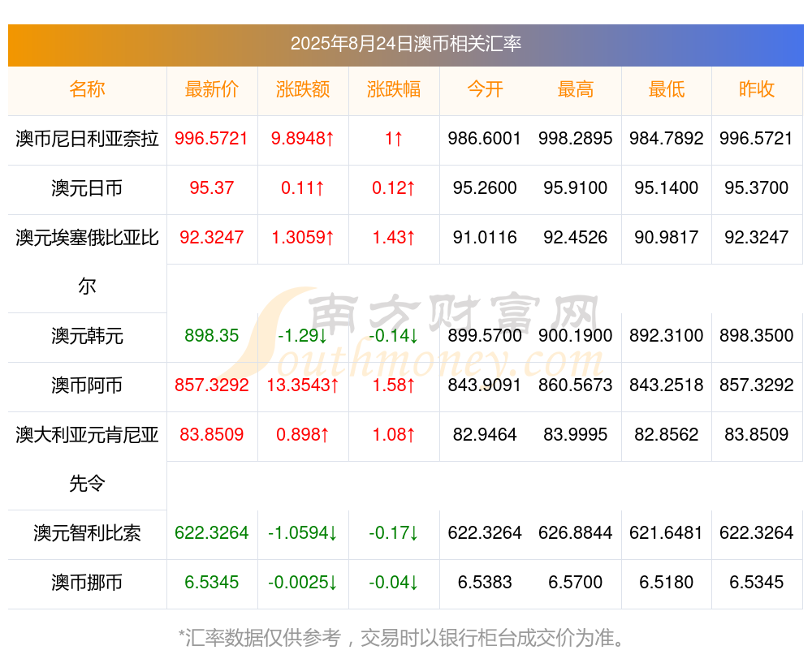Click change percent 0.12↑
The image size is (812, 663).
394,188
